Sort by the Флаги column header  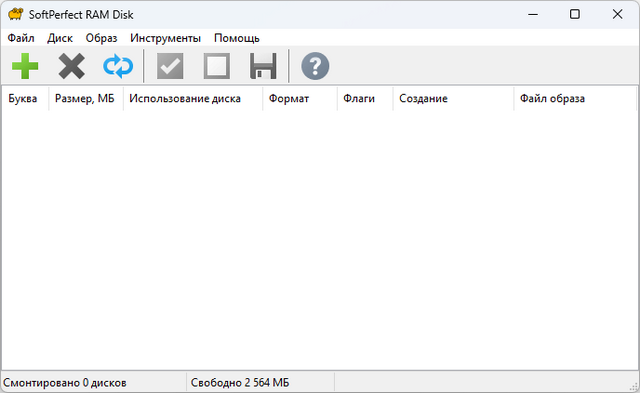coord(365,98)
